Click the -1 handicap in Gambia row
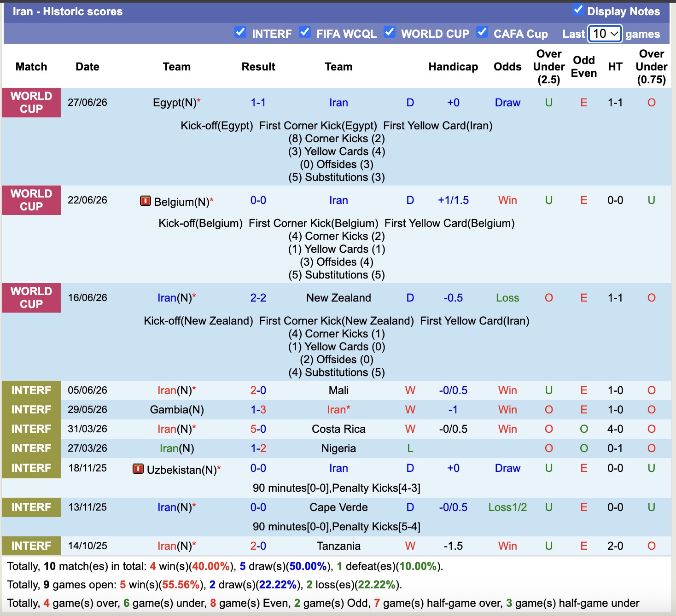 click(x=453, y=410)
